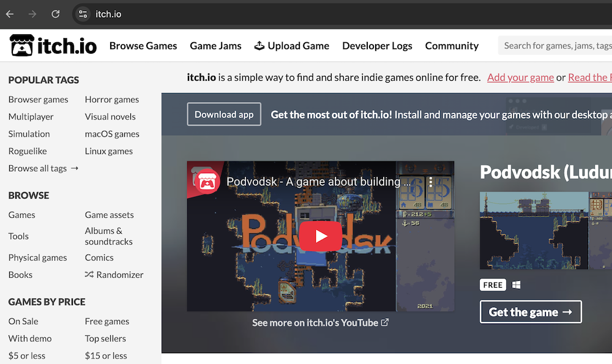Click the Windows platform icon beside FREE
The image size is (612, 364).
pyautogui.click(x=516, y=285)
